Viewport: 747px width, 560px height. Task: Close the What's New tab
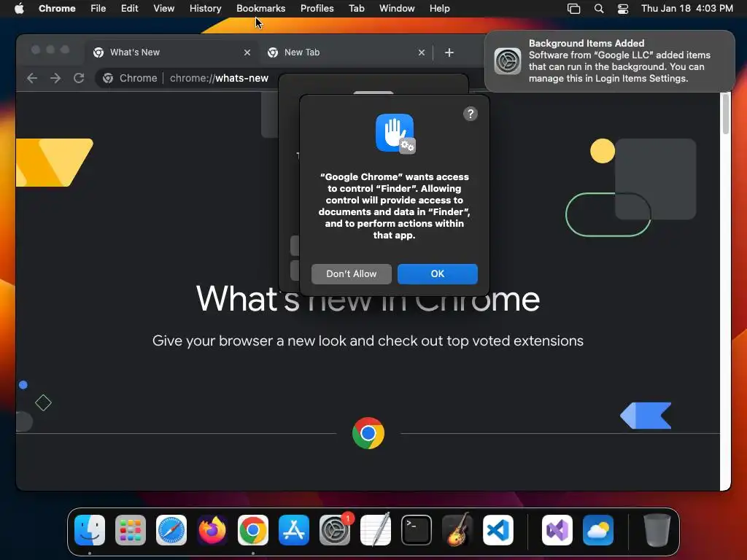click(247, 52)
